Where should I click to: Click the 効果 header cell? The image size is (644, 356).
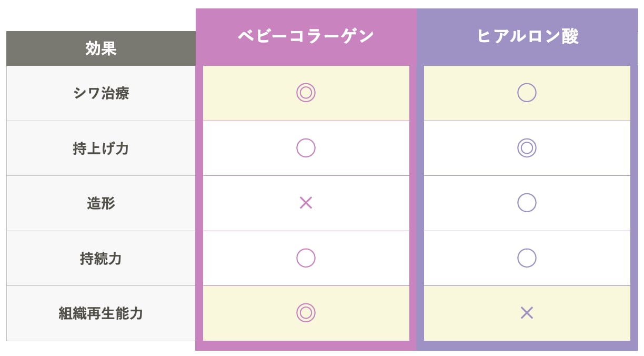[101, 48]
